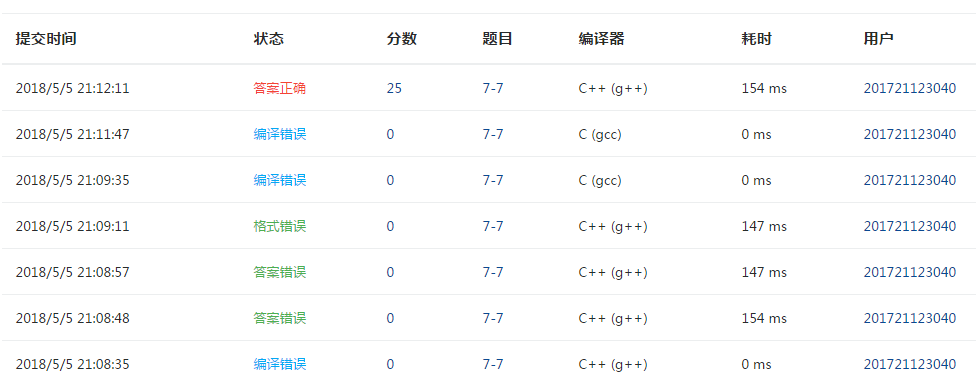This screenshot has width=976, height=384.
Task: Open user 201721123040 in the 21:09:11 row
Action: (x=909, y=227)
